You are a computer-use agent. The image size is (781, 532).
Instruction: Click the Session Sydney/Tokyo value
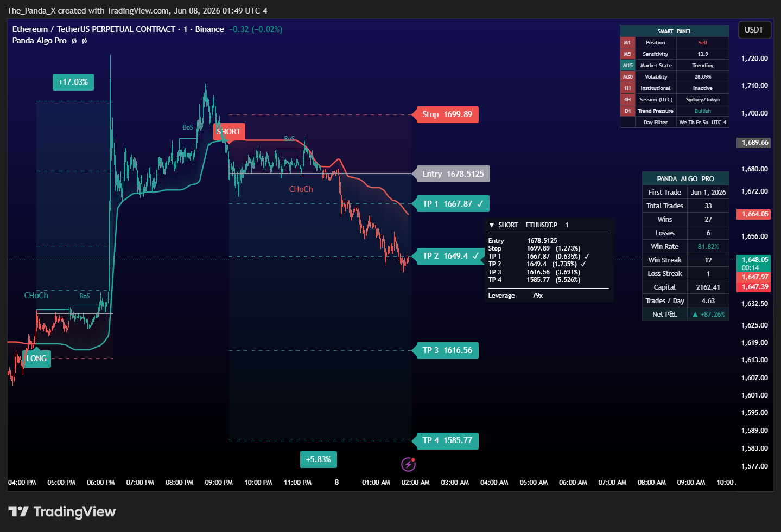pyautogui.click(x=703, y=99)
